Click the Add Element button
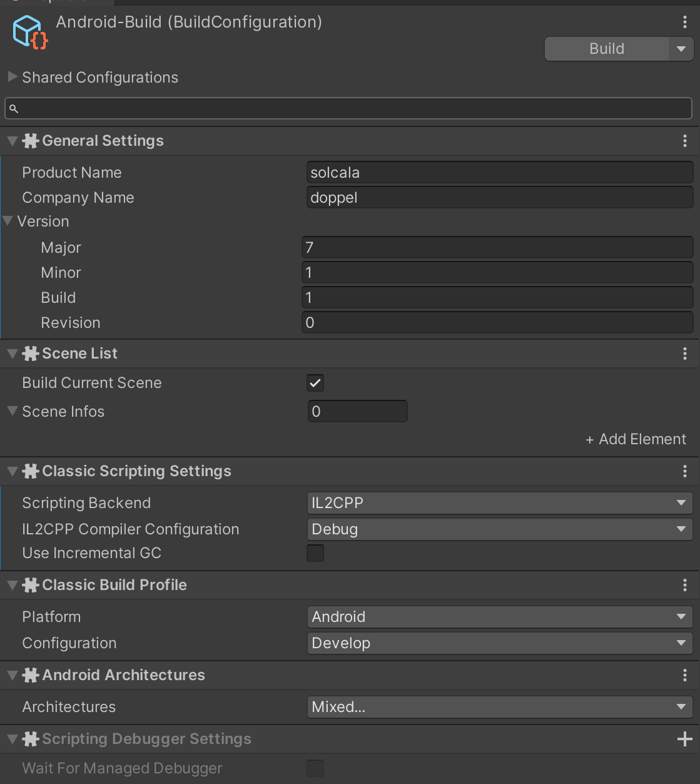 click(636, 439)
